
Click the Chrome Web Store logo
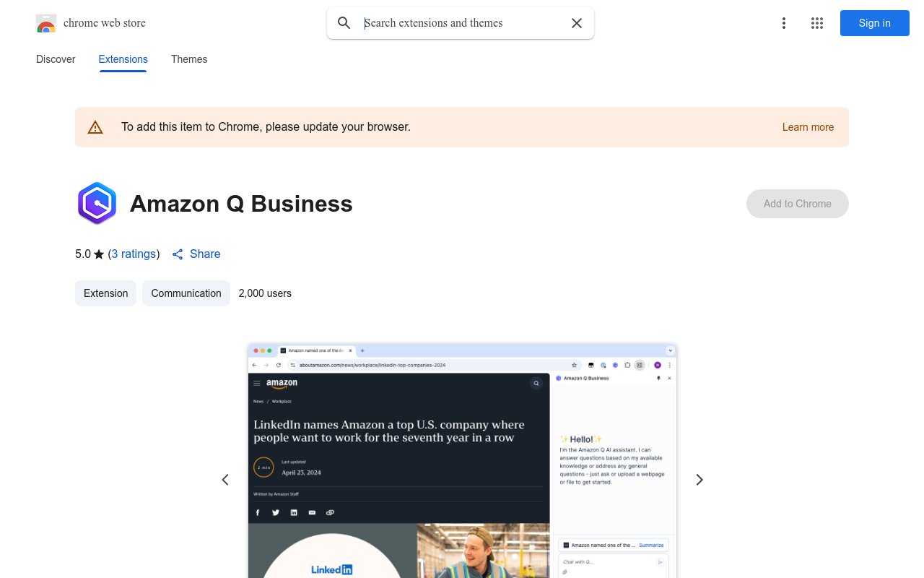46,23
